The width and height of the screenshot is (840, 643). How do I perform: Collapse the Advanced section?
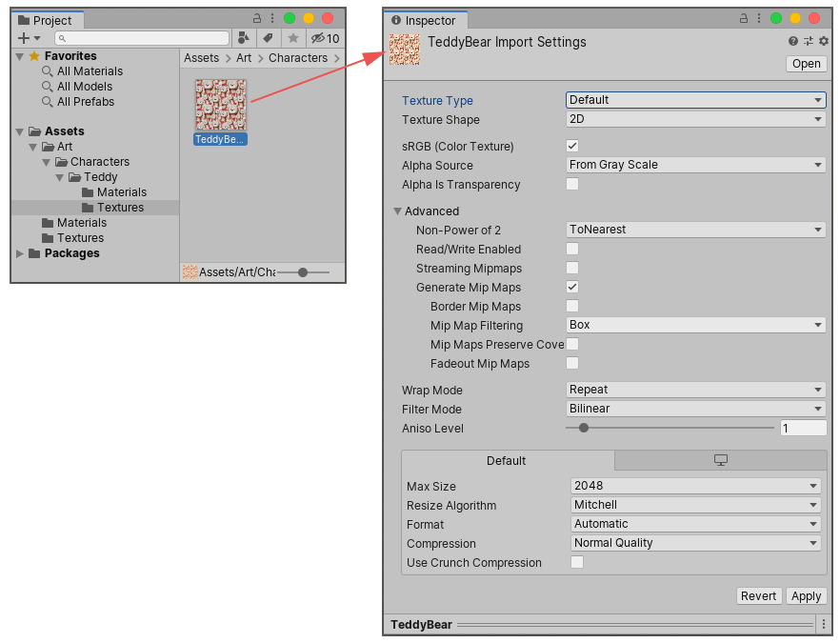pyautogui.click(x=398, y=211)
